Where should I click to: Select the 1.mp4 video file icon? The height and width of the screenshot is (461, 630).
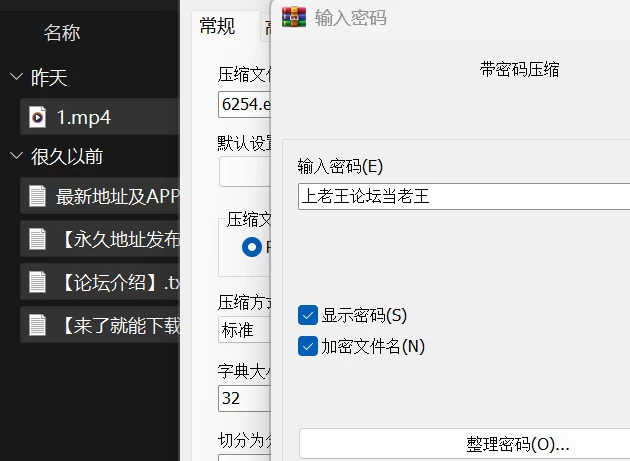37,117
